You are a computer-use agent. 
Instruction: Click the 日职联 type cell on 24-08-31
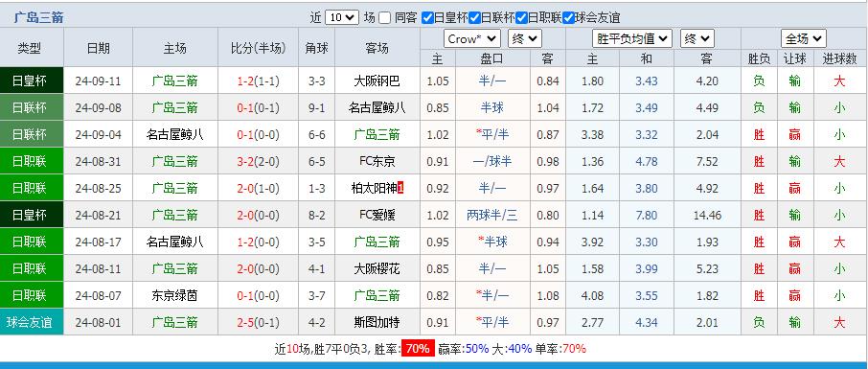point(32,162)
